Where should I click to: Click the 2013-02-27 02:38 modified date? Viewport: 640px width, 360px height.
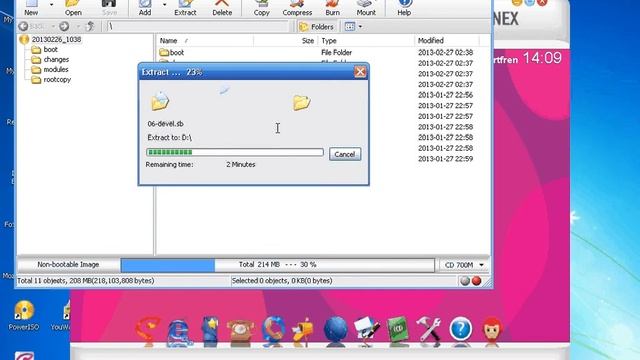tap(445, 53)
